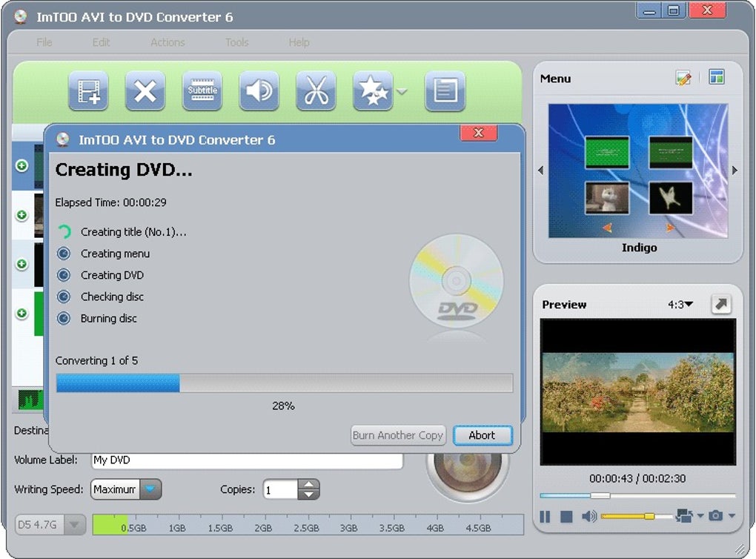
Task: Abort the DVD creation
Action: point(483,435)
